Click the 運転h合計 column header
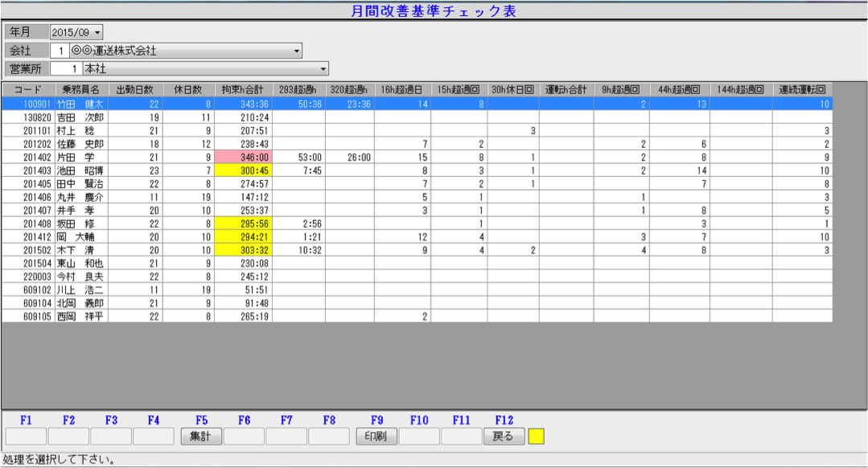 pyautogui.click(x=566, y=89)
